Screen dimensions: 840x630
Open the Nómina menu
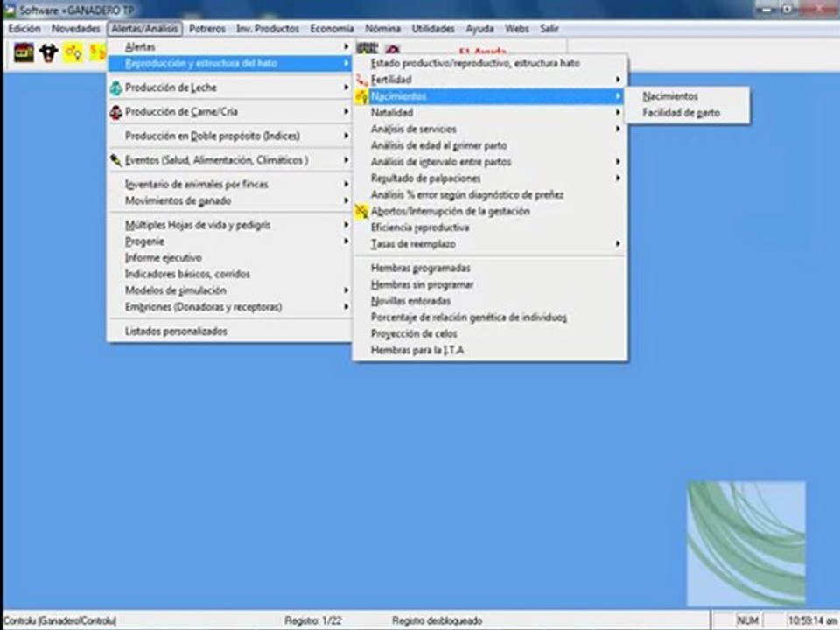[x=382, y=28]
